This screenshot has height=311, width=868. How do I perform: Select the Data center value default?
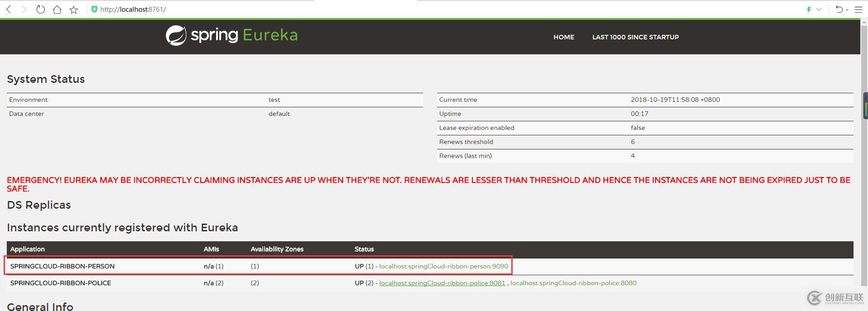pos(279,114)
